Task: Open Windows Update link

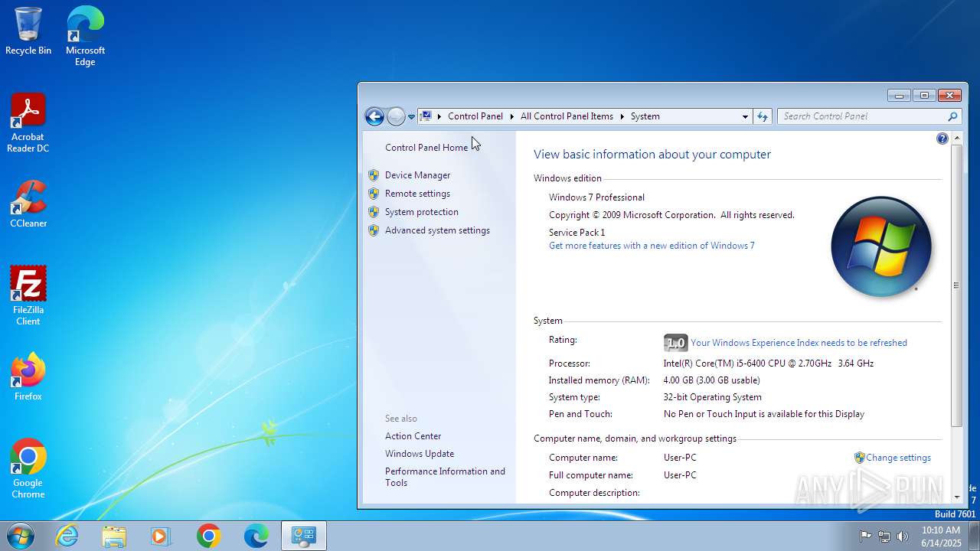Action: 420,454
